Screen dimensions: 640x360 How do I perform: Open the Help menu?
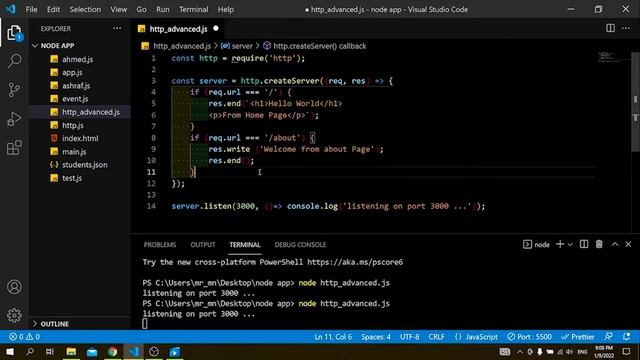point(226,9)
